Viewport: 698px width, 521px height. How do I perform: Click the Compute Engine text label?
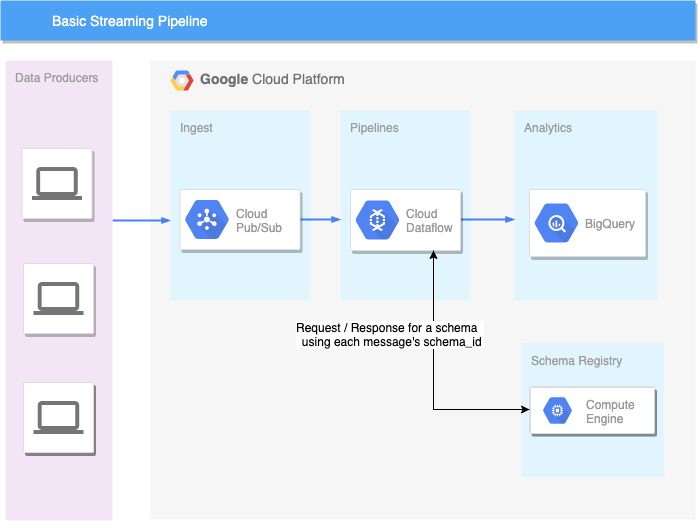pyautogui.click(x=610, y=411)
